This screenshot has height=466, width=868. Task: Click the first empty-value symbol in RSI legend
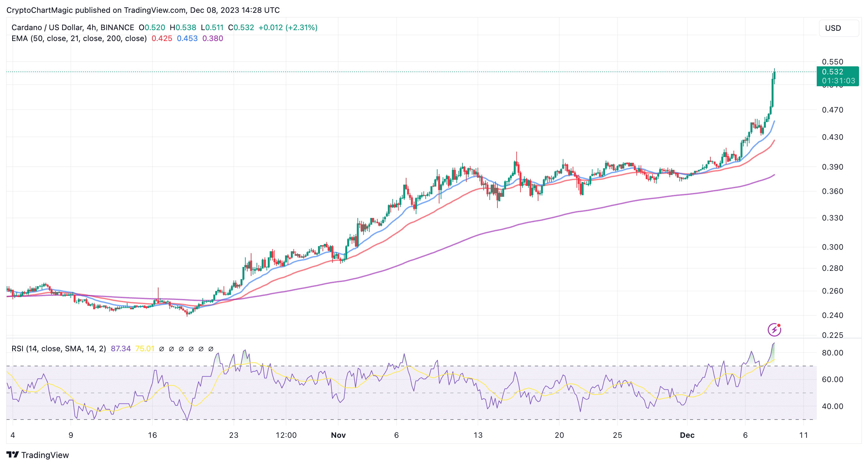pyautogui.click(x=161, y=349)
